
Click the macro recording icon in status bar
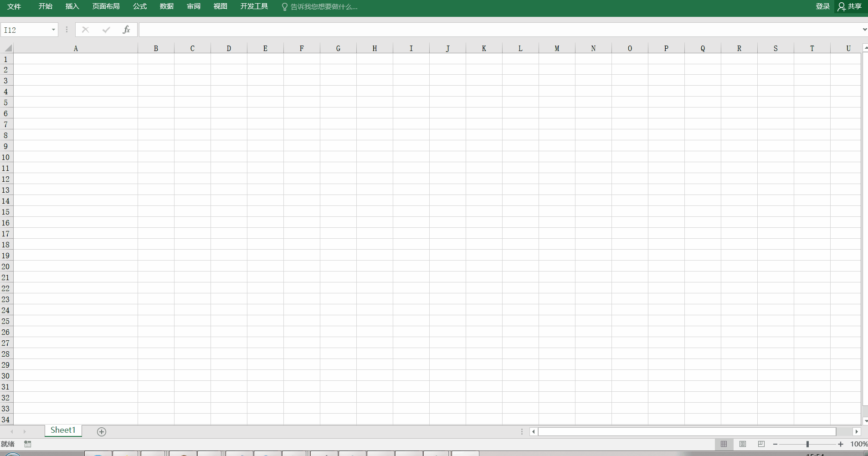[x=28, y=444]
